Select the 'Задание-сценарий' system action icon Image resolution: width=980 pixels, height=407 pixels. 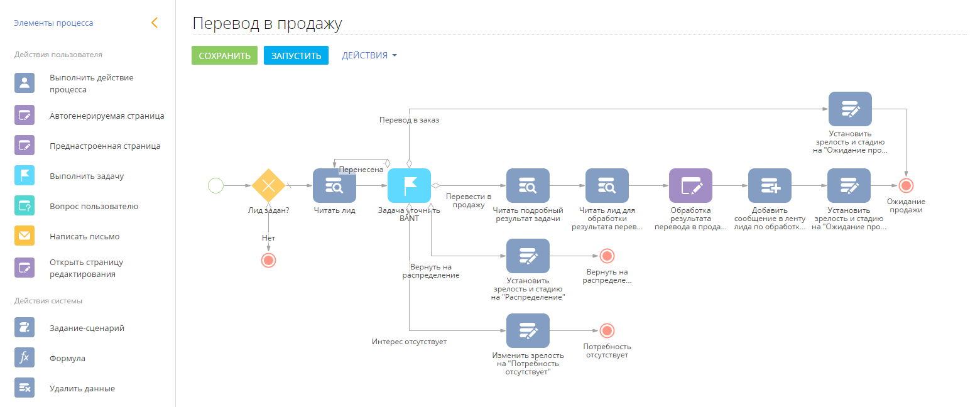point(24,327)
